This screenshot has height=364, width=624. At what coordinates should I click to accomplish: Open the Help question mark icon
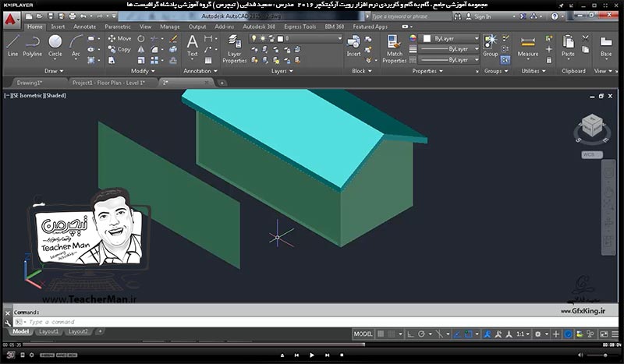click(x=555, y=16)
